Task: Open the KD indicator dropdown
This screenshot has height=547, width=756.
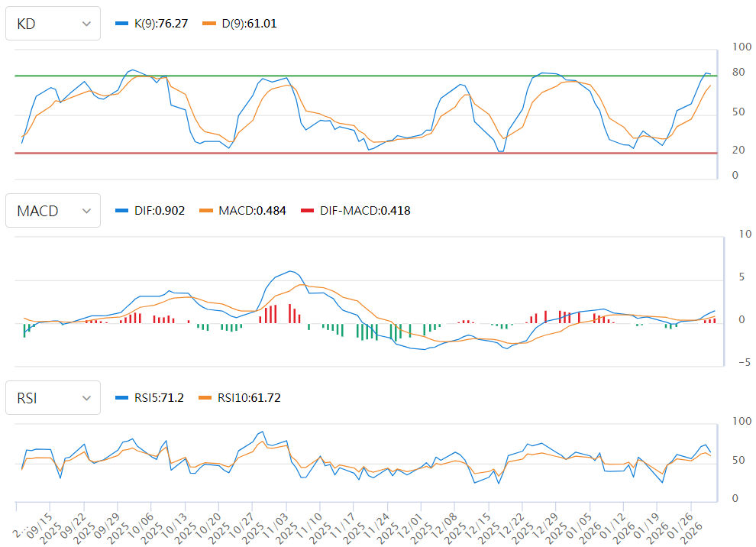Action: click(x=53, y=23)
